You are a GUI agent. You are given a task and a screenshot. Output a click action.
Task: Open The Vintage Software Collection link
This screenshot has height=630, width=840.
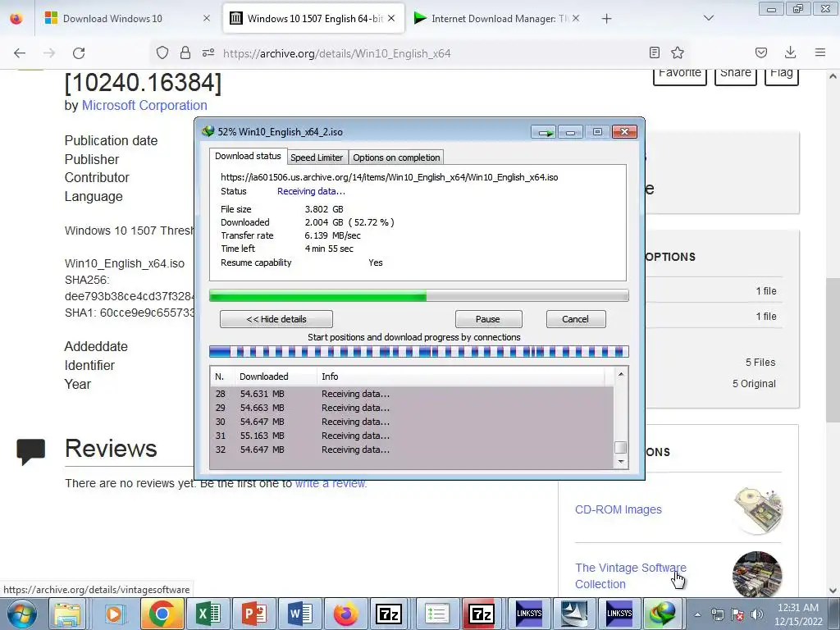coord(631,575)
